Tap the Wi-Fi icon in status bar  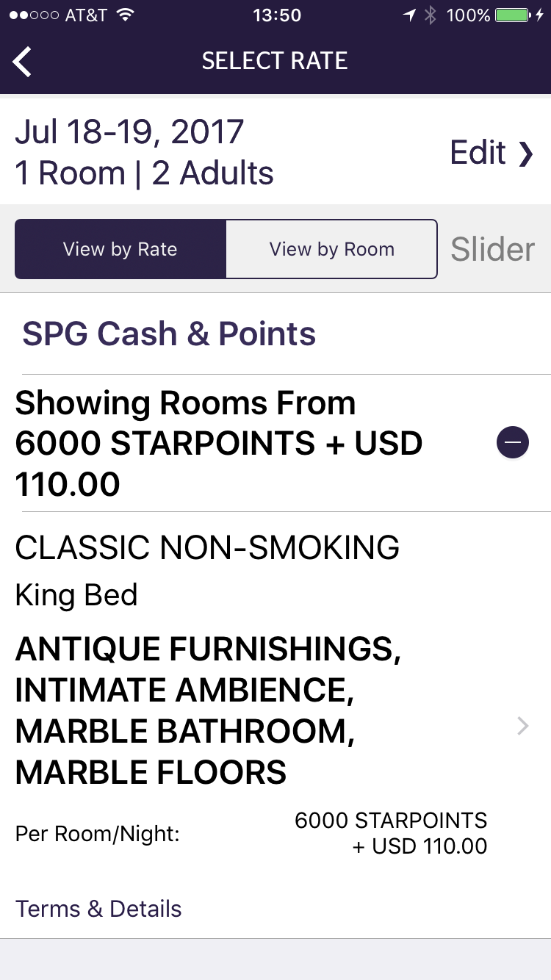[125, 15]
